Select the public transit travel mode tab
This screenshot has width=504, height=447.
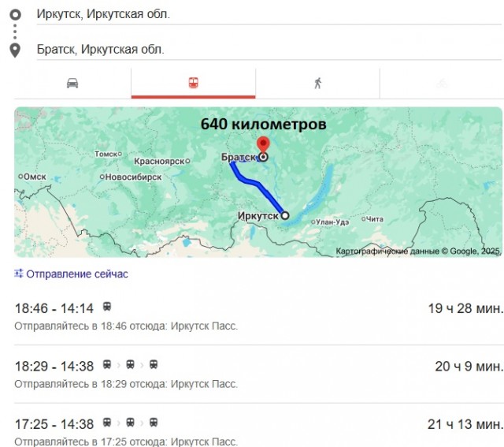click(x=193, y=83)
